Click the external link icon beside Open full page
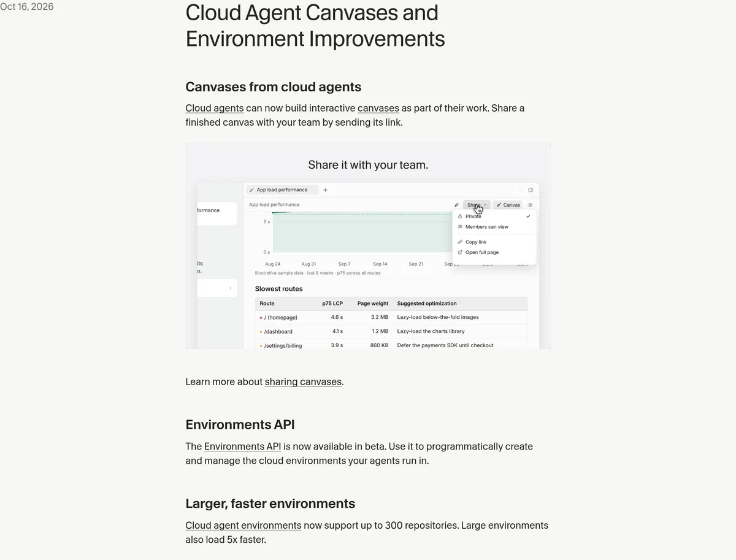This screenshot has width=736, height=560. point(460,253)
